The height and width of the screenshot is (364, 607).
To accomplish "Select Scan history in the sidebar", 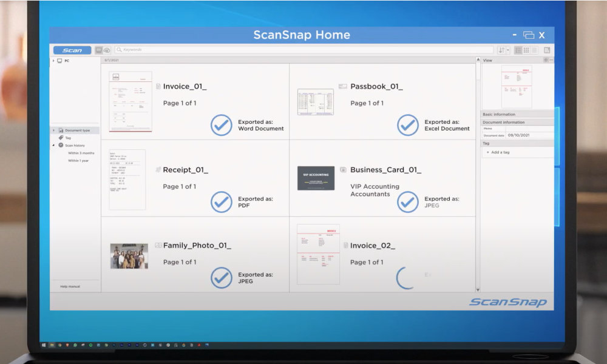I will pyautogui.click(x=72, y=146).
